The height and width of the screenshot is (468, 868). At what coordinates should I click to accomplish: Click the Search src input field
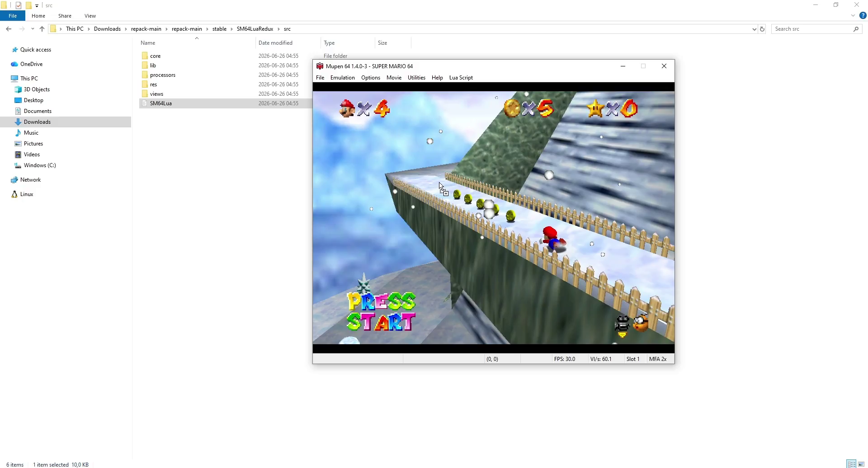coord(816,29)
